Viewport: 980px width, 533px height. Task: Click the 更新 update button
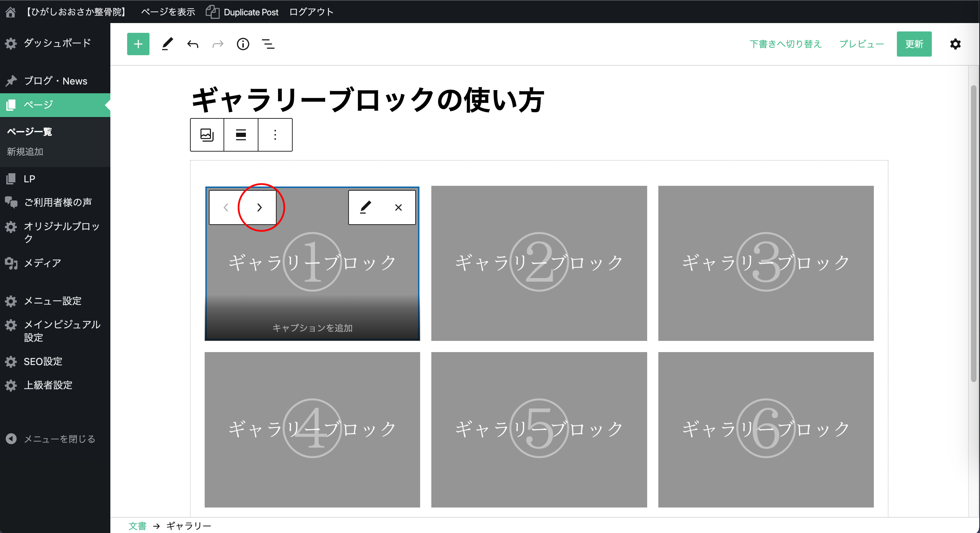pyautogui.click(x=914, y=44)
